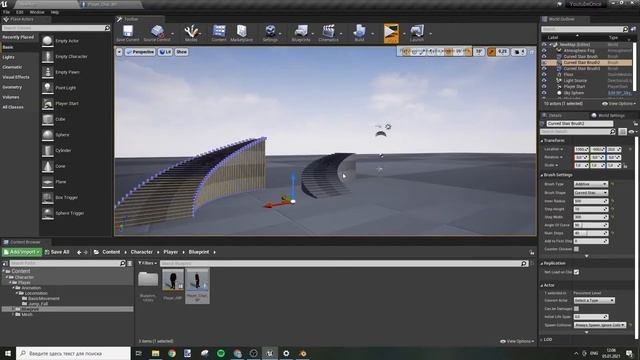Toggle the Can be Damaged checkbox
The image size is (640, 360).
pos(576,309)
